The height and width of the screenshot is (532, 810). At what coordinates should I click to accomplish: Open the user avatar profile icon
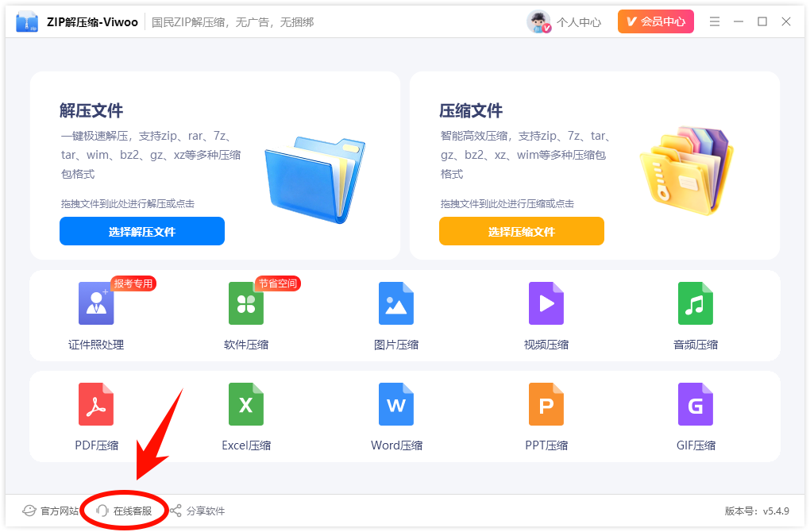538,21
